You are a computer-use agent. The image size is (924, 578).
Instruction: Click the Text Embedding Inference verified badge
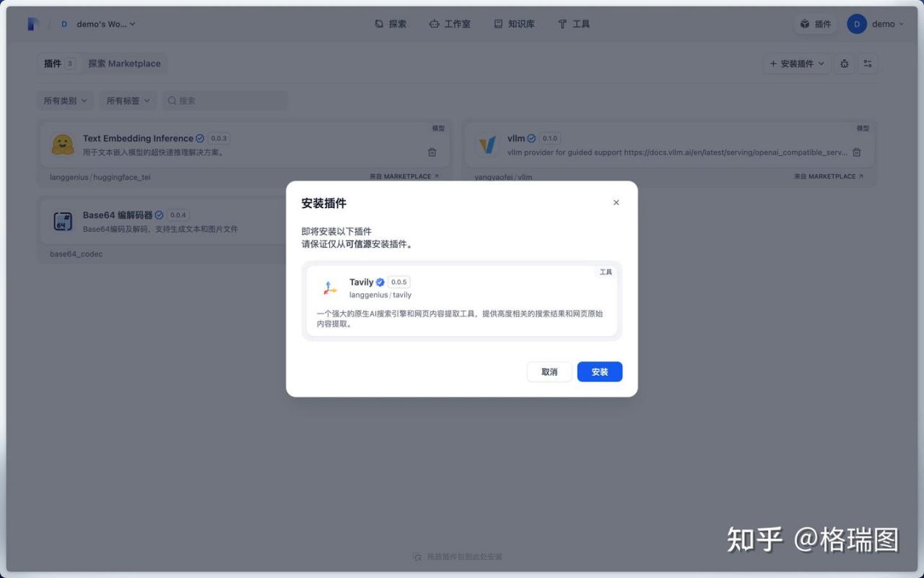point(200,138)
